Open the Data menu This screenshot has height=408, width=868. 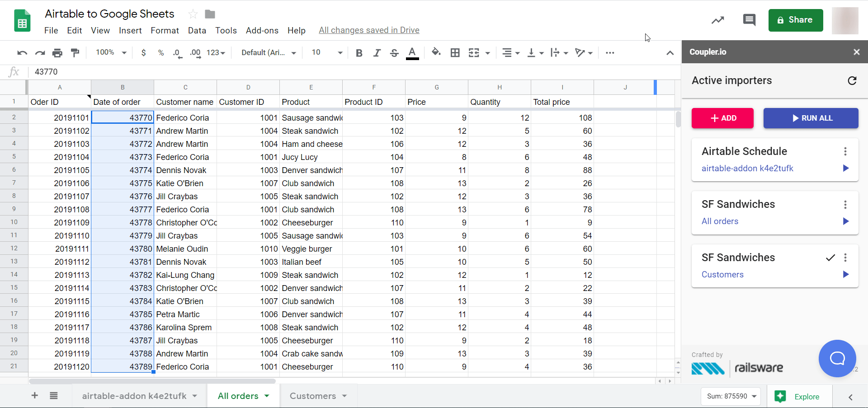[x=197, y=30]
